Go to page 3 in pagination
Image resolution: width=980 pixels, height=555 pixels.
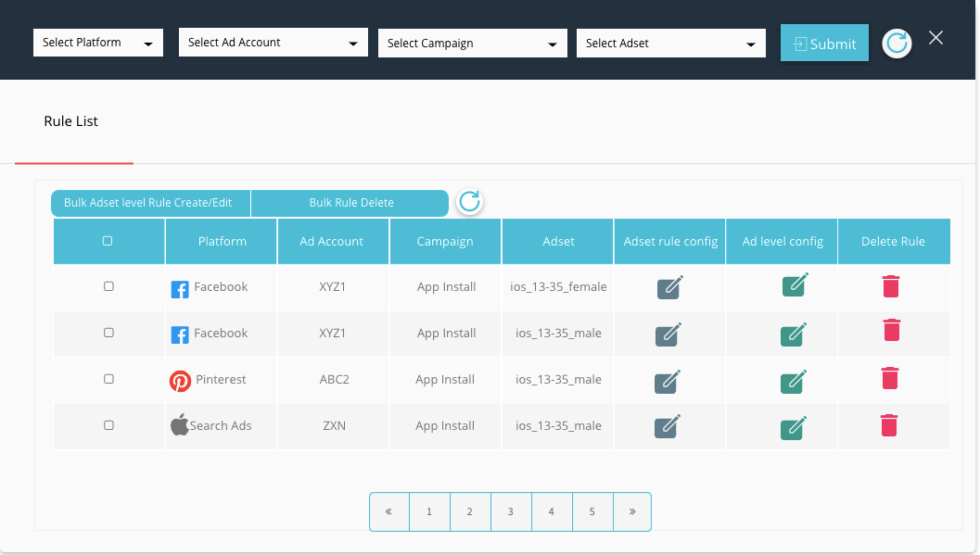point(511,511)
